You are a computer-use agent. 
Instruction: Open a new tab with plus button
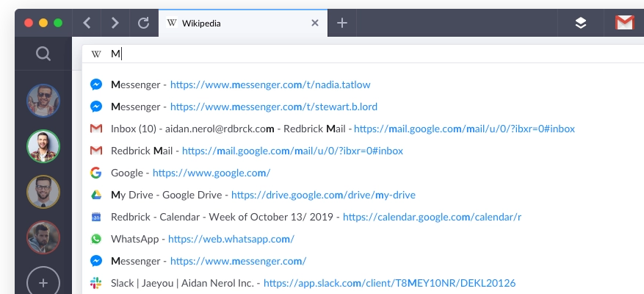pos(341,23)
